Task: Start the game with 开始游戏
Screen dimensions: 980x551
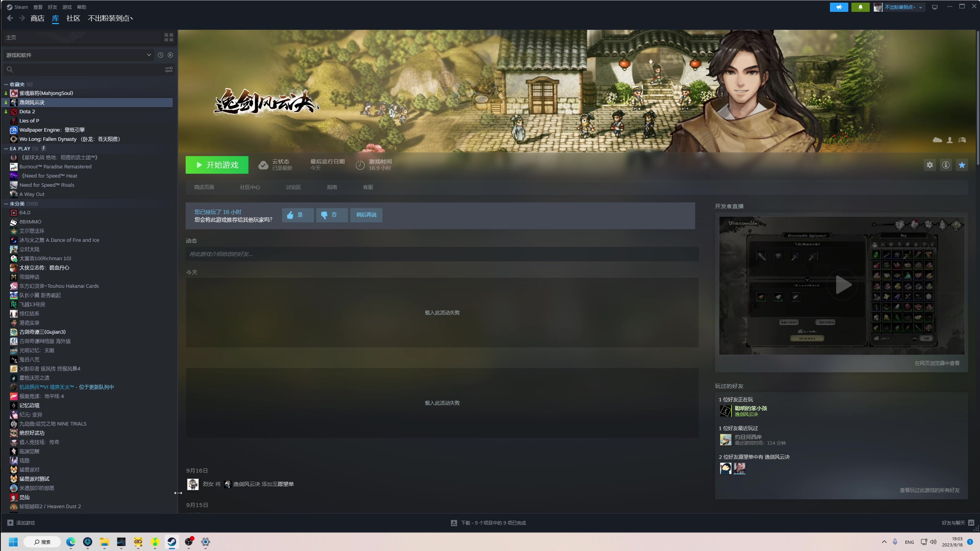Action: point(217,165)
